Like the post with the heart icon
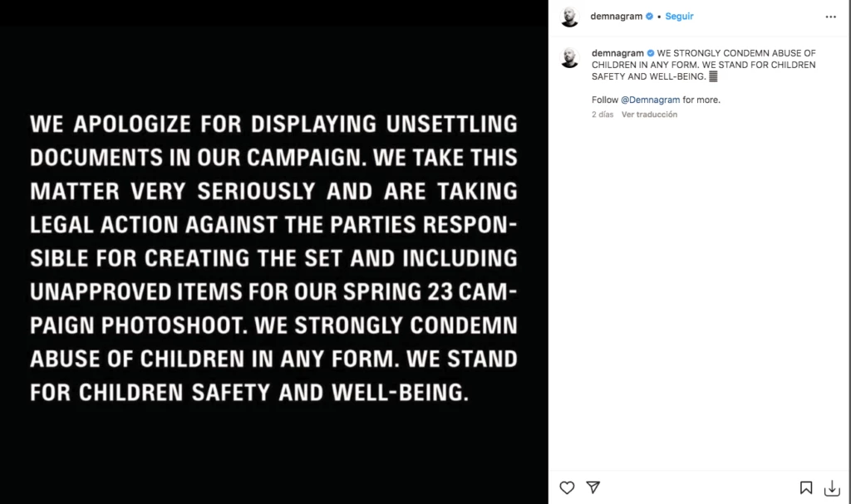 567,487
